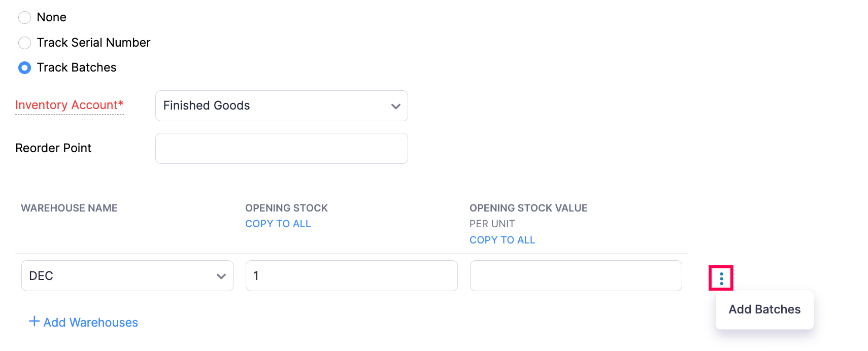Click the Add Warehouses link

[89, 322]
